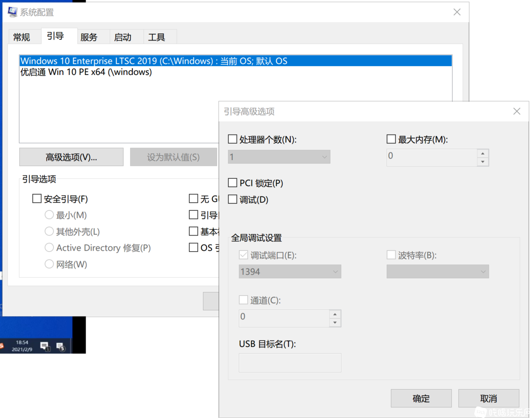Enable the 处理器个数(N) checkbox
The image size is (532, 418).
coord(233,139)
